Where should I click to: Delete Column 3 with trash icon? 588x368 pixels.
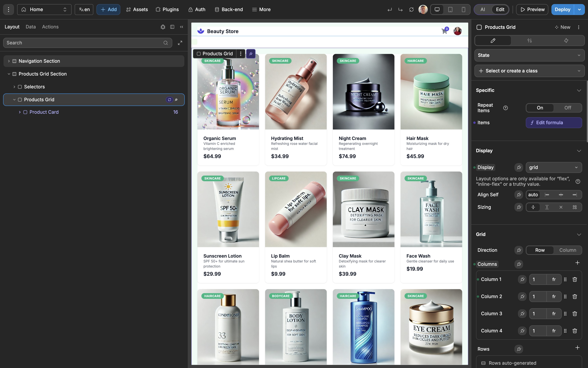click(575, 314)
